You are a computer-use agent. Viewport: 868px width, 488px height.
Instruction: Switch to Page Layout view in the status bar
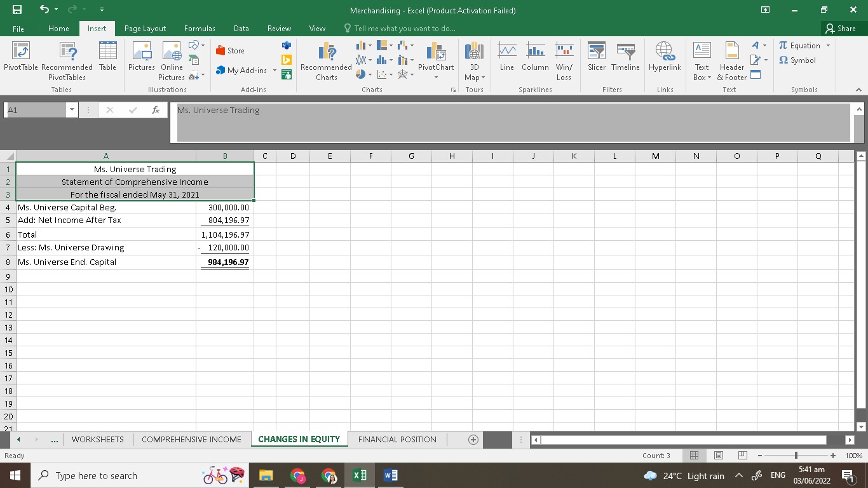click(x=719, y=456)
